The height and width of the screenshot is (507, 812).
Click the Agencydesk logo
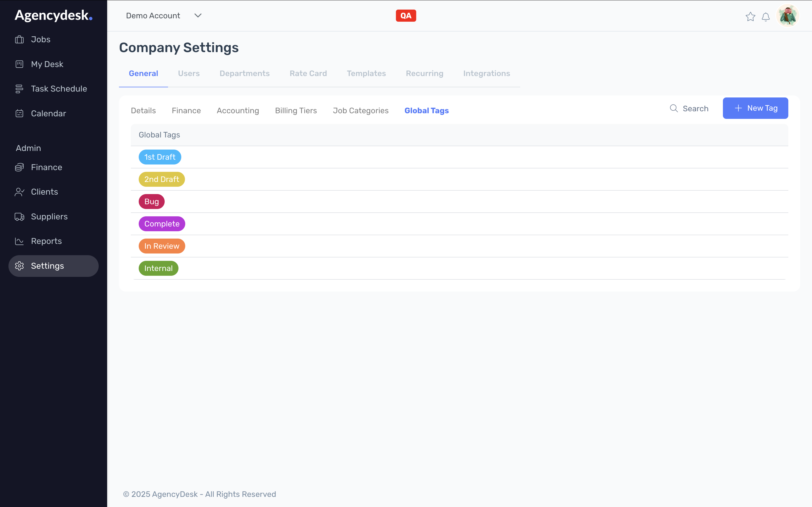53,15
